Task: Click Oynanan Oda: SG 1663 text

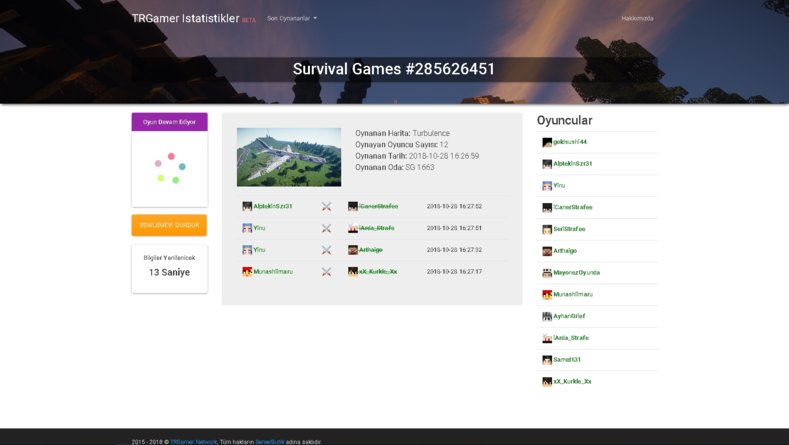Action: click(394, 167)
